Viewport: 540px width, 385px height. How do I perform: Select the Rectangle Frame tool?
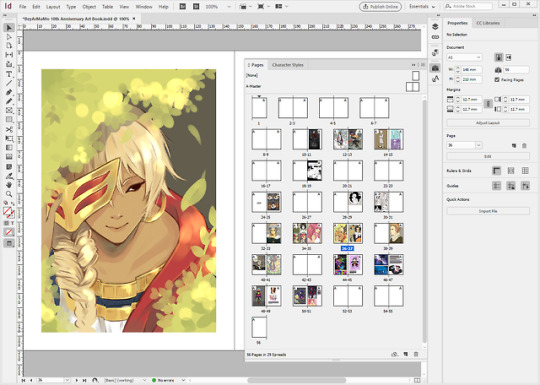9,111
